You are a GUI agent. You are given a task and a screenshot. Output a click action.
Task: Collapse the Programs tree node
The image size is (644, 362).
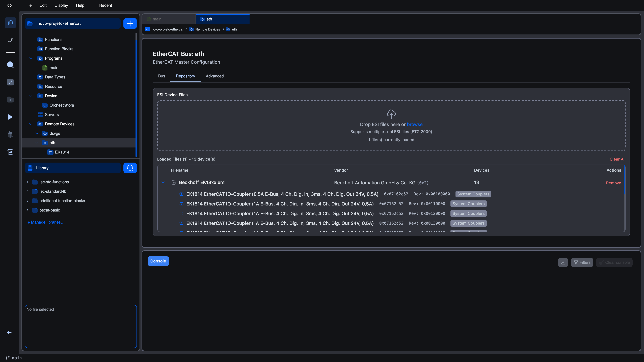[x=31, y=58]
